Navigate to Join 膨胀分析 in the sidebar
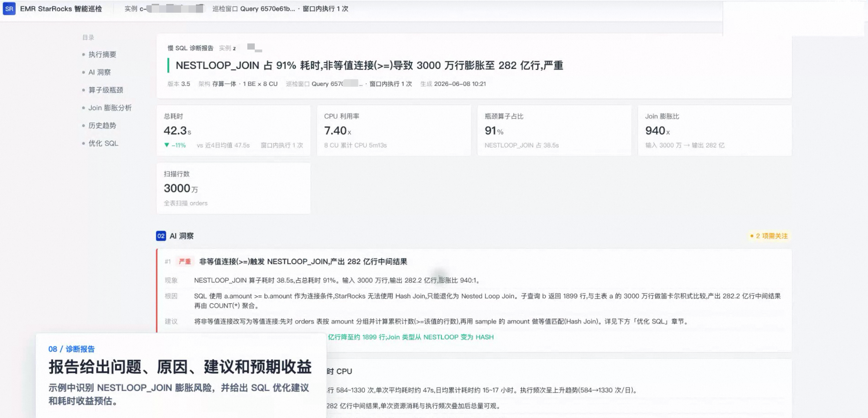Screen dimensions: 868x418 click(110, 108)
